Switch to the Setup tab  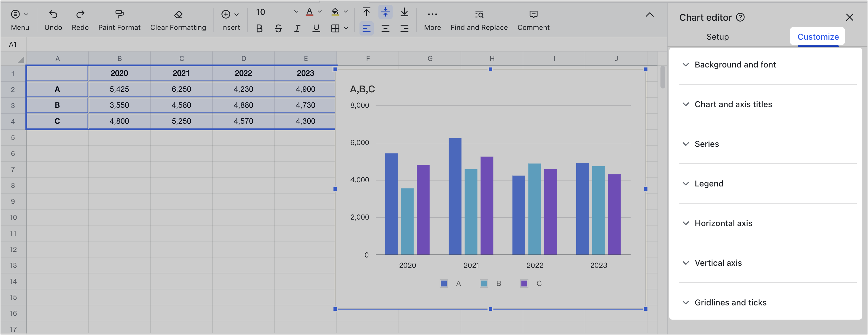coord(718,37)
